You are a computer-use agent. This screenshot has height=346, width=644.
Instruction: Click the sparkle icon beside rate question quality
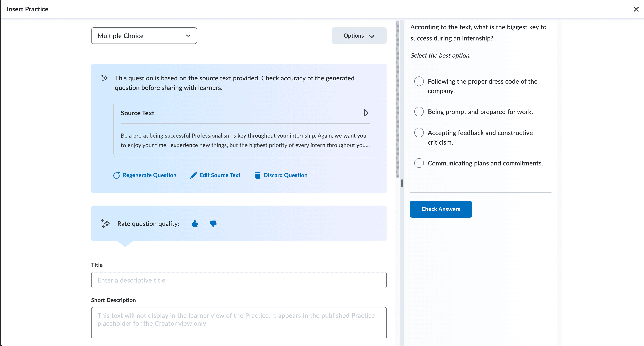[x=105, y=224]
